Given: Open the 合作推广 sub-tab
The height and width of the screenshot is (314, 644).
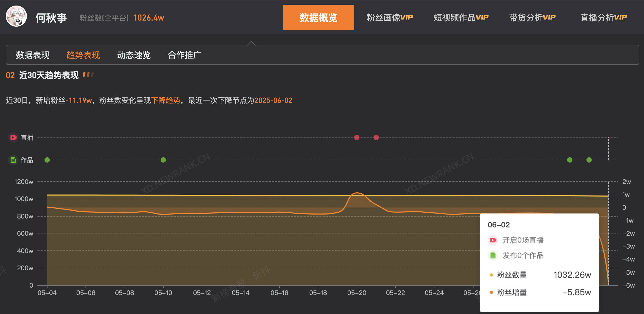Looking at the screenshot, I should (x=185, y=55).
